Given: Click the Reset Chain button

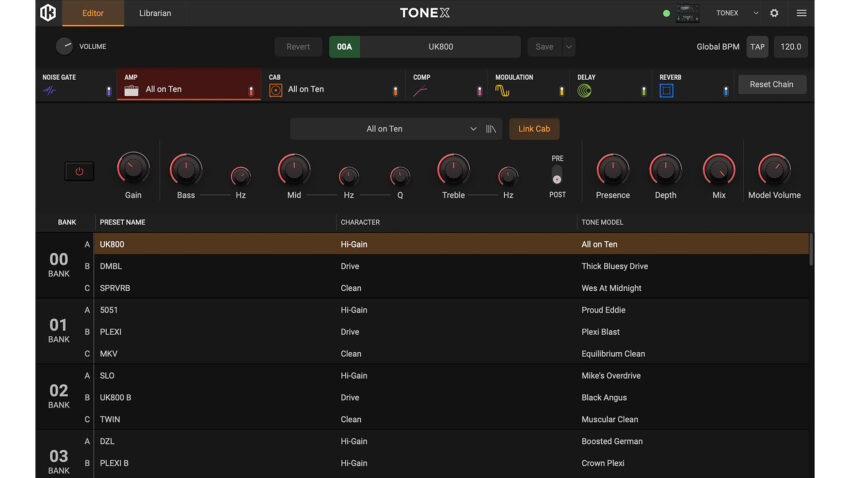Looking at the screenshot, I should click(771, 84).
